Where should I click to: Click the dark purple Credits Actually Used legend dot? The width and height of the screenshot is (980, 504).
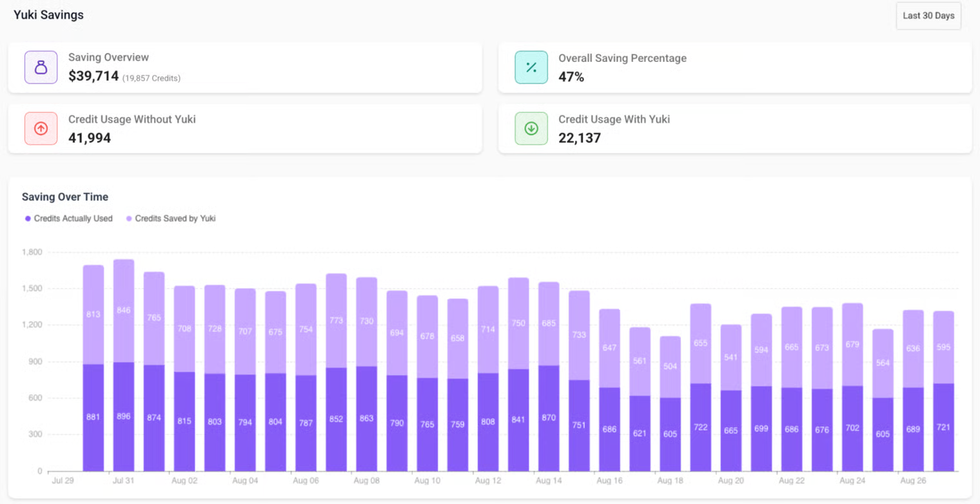pyautogui.click(x=28, y=219)
